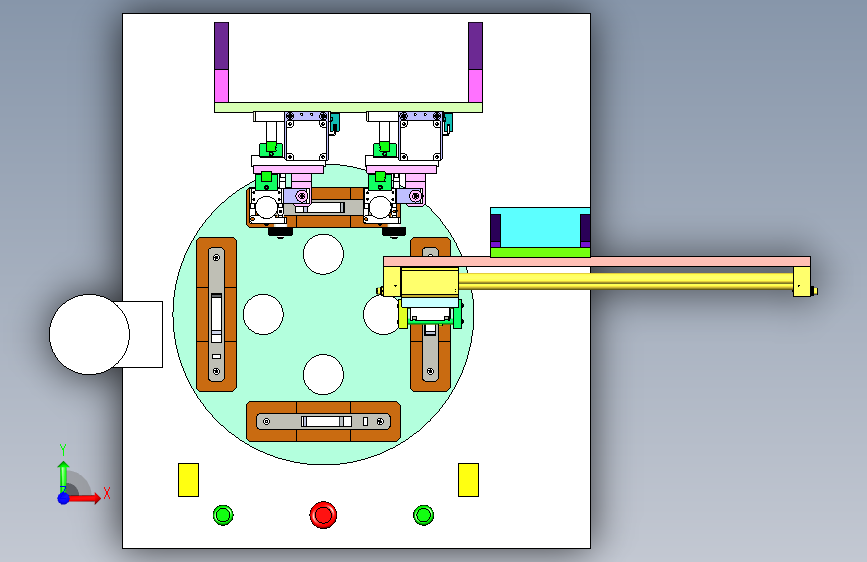
Task: Select the left hole in the turntable
Action: point(263,314)
